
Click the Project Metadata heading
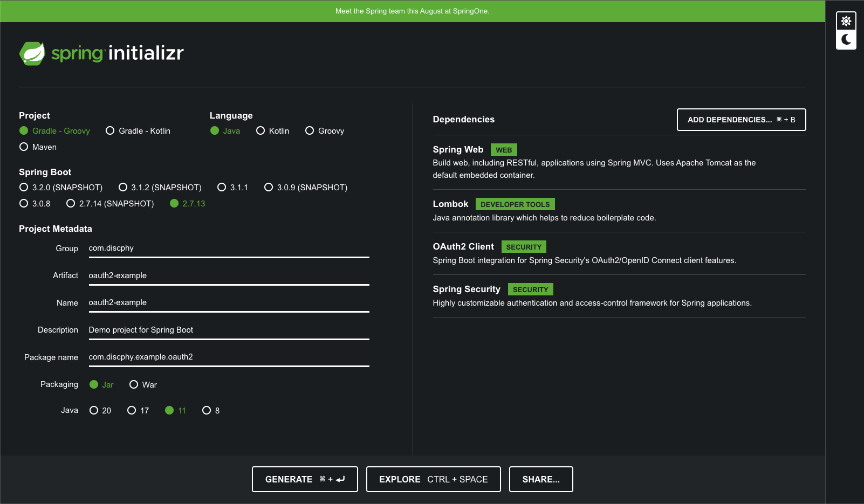point(56,229)
